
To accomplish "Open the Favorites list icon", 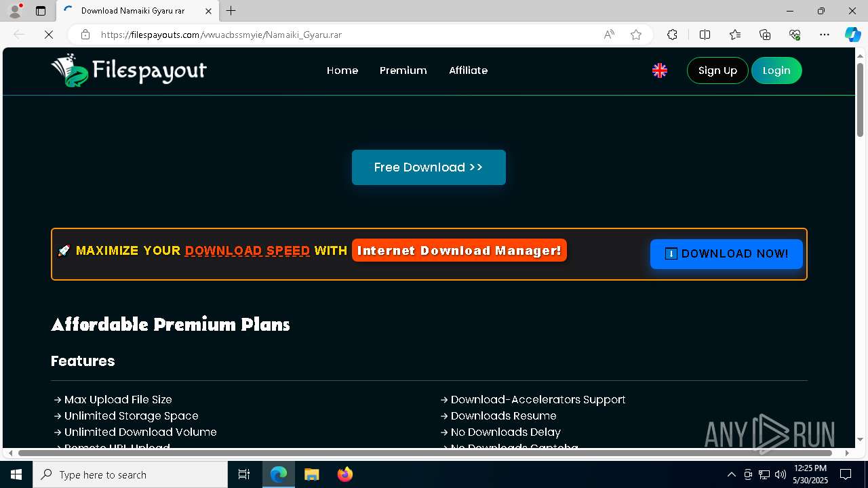I will pos(735,35).
